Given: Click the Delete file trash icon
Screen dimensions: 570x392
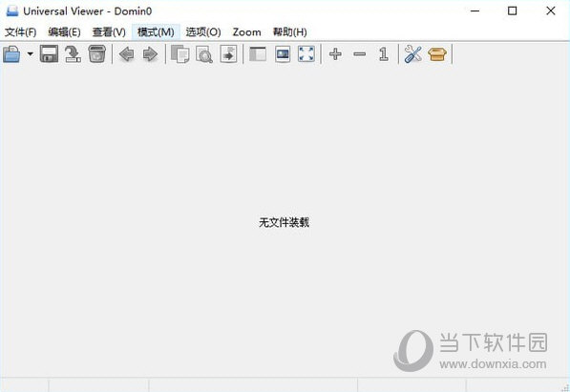Looking at the screenshot, I should [96, 54].
